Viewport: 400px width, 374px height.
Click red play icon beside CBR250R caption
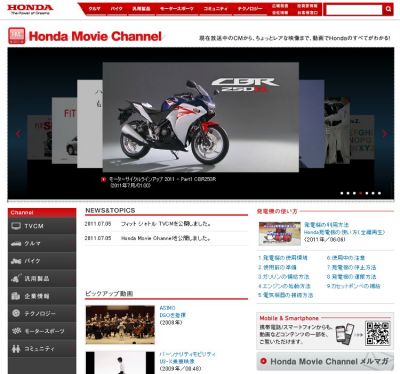(103, 179)
